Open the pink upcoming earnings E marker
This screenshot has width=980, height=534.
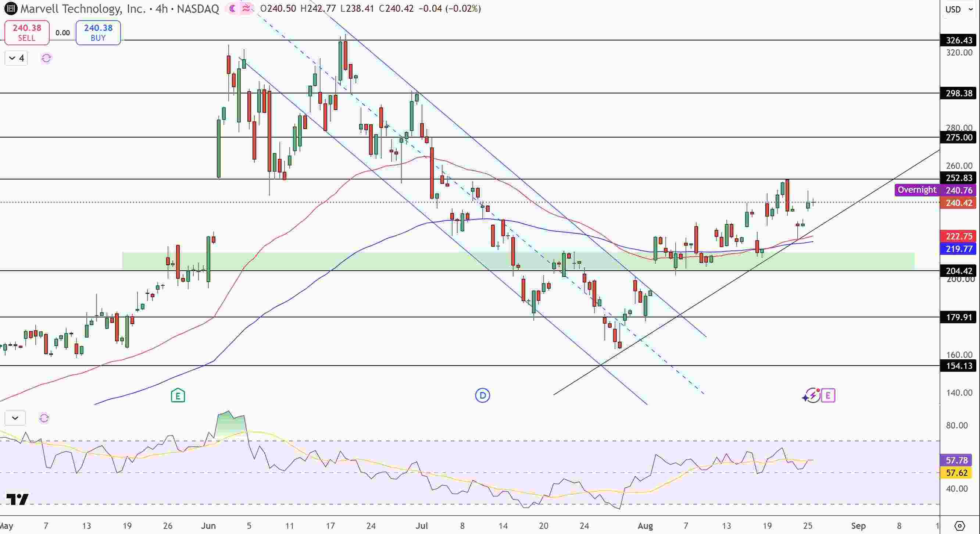828,395
